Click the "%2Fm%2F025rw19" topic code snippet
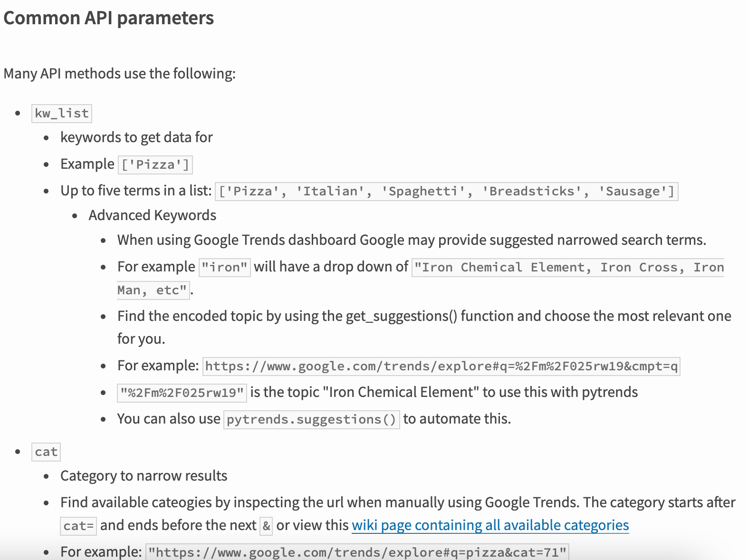This screenshot has width=748, height=560. click(182, 393)
